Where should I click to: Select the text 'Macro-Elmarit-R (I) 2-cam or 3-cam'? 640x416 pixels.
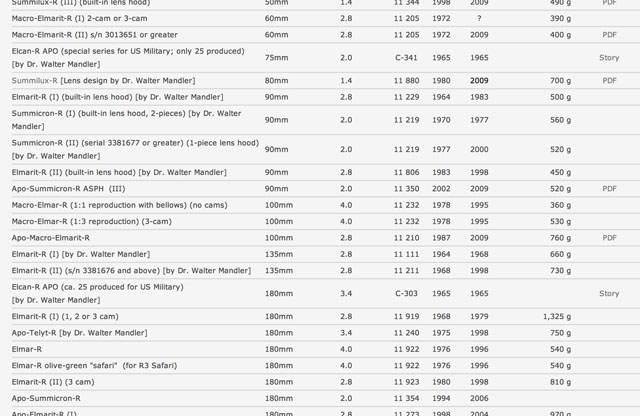pos(80,18)
